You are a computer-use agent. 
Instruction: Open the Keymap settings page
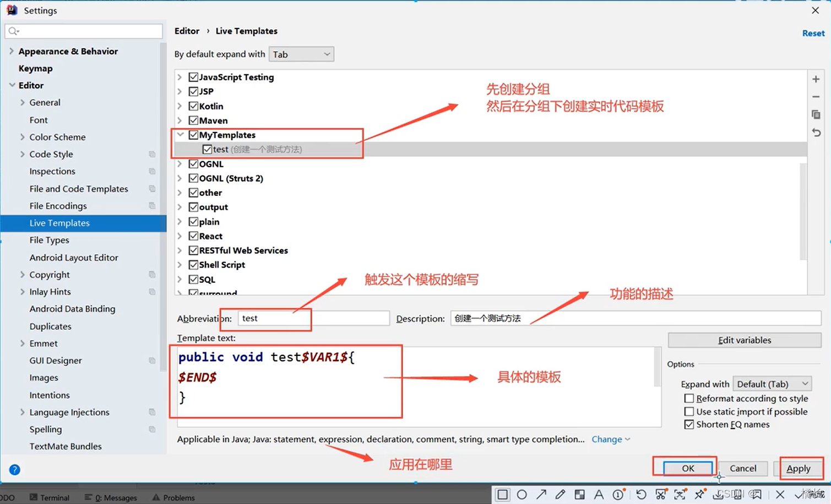[35, 68]
